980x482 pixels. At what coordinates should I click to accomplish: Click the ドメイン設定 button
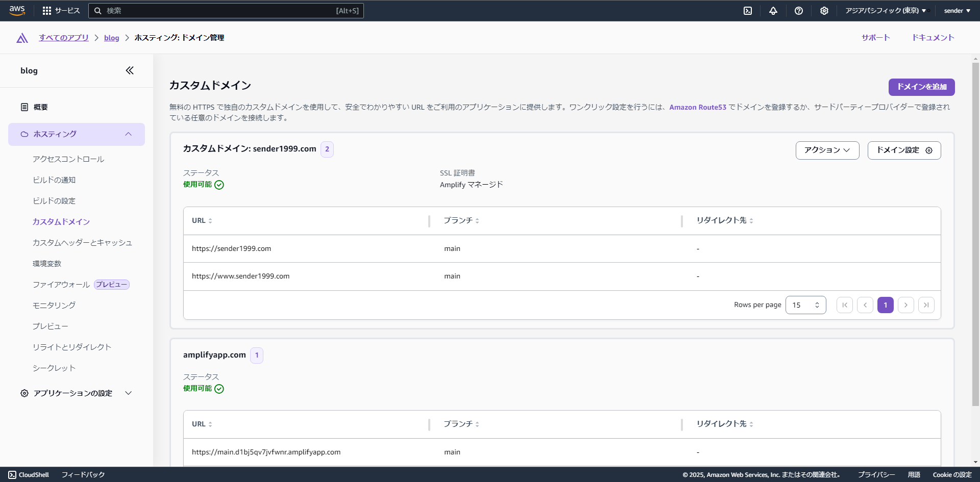point(904,150)
